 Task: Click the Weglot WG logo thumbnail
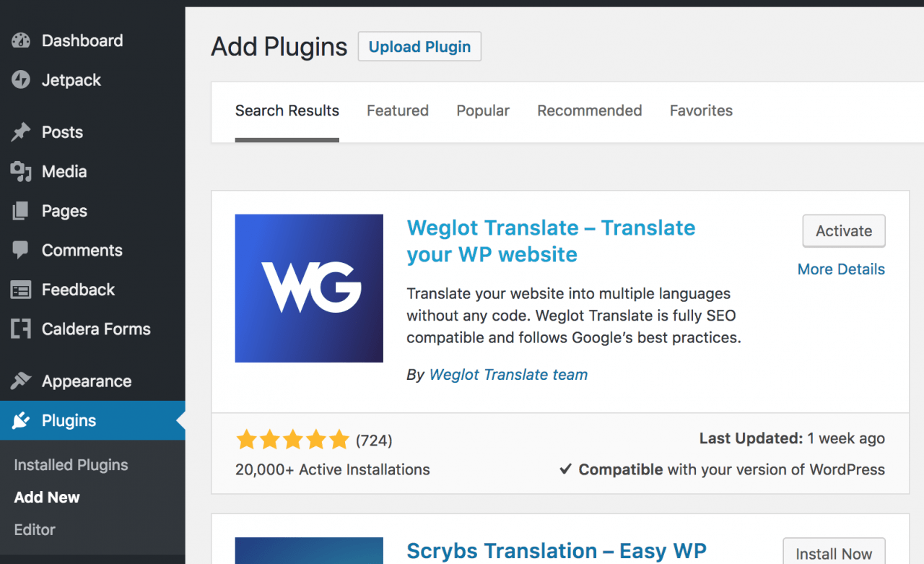click(x=309, y=288)
